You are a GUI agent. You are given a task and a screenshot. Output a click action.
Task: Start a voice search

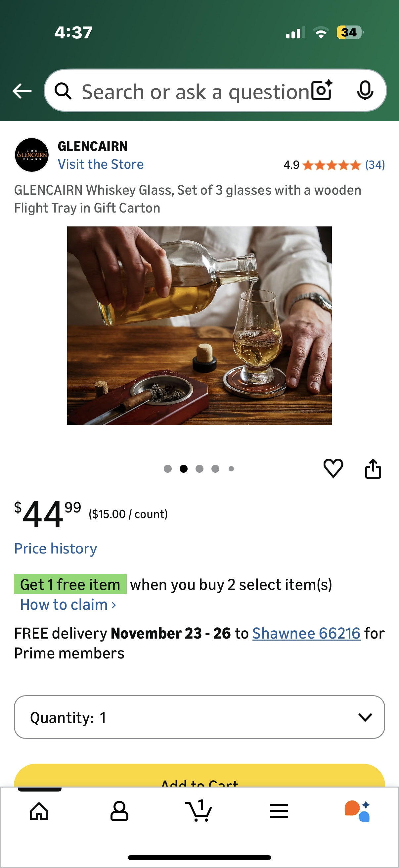365,90
